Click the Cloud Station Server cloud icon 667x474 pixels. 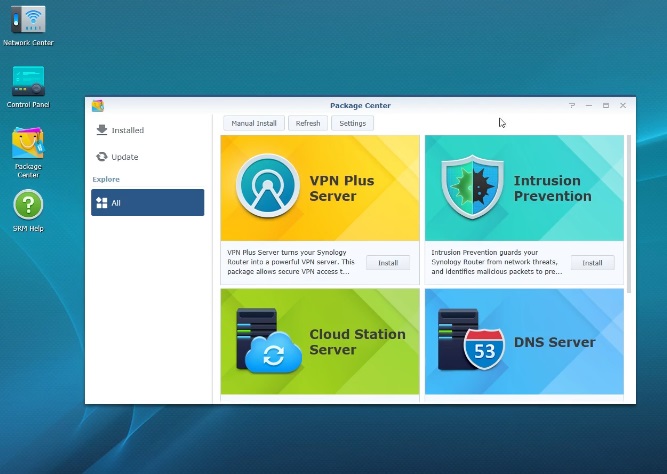(274, 353)
